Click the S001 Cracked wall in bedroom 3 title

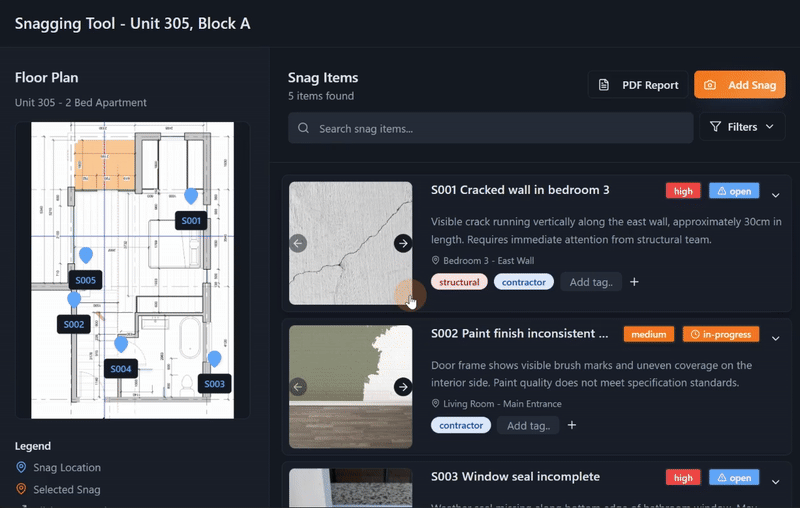(520, 190)
